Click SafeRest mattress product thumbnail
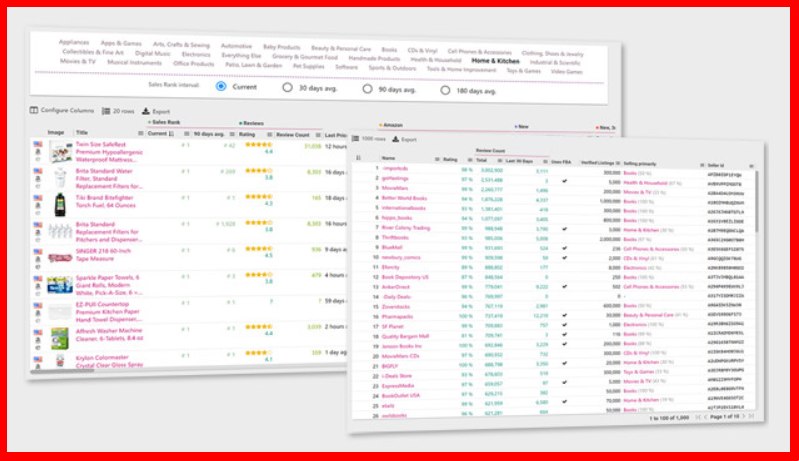Viewport: 799px width, 461px height. pyautogui.click(x=61, y=152)
